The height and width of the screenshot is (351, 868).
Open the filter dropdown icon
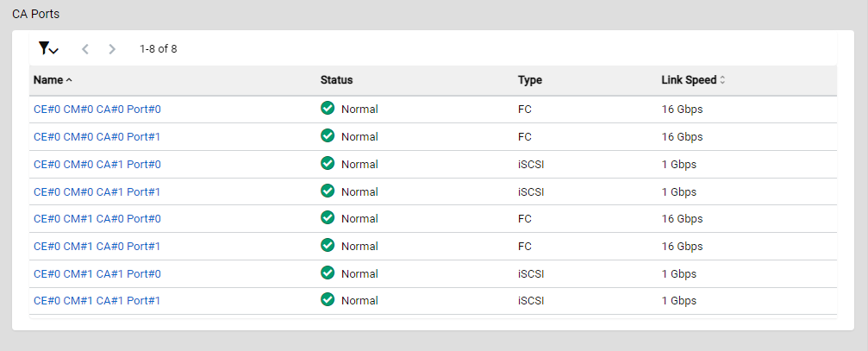click(47, 48)
